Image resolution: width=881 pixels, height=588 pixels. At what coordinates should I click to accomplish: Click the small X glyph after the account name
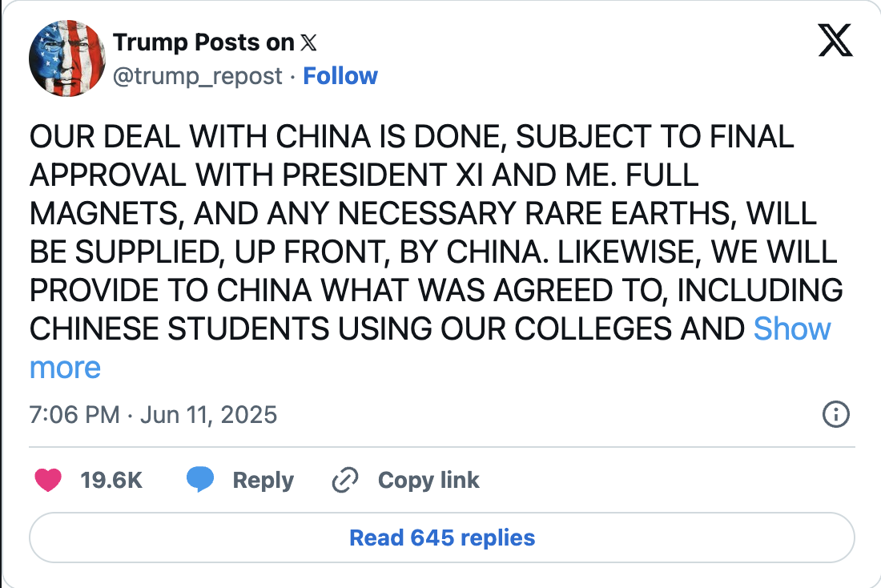coord(308,42)
